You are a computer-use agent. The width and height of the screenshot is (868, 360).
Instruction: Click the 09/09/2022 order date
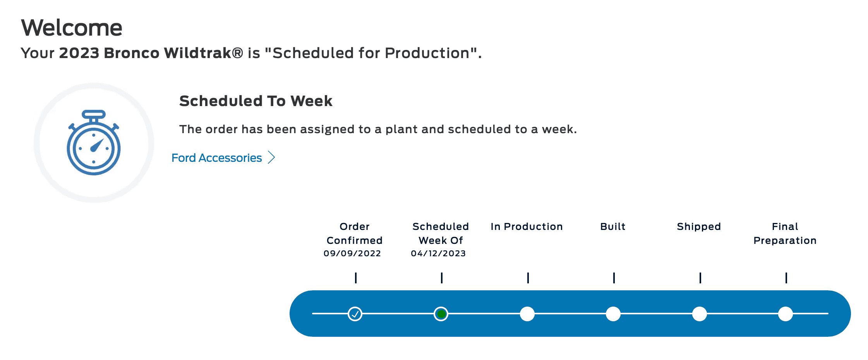click(x=352, y=254)
